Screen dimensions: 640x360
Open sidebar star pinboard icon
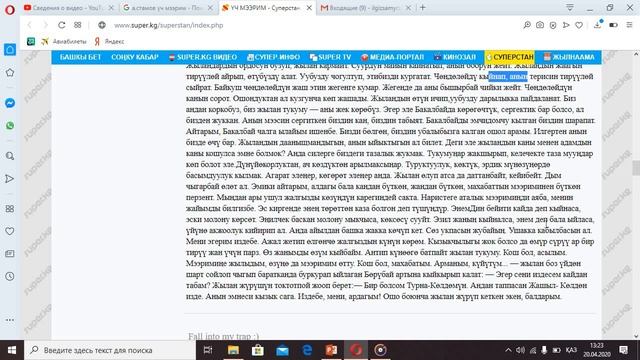coord(10,73)
